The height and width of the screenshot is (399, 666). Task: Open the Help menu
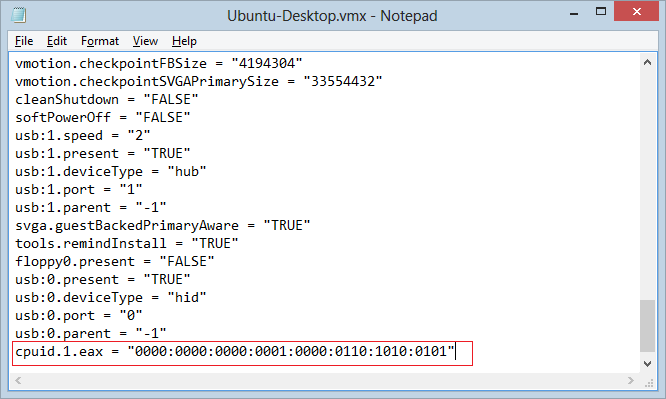tap(184, 41)
